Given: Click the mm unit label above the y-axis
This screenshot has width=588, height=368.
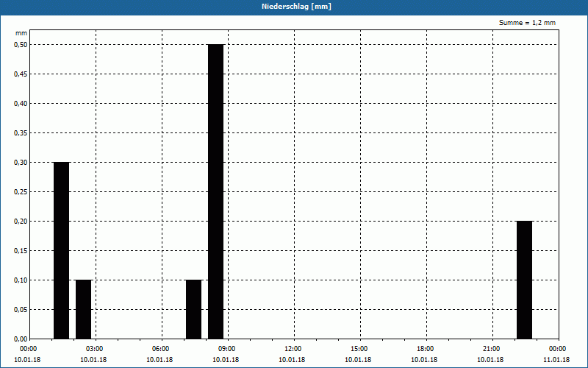Looking at the screenshot, I should point(21,33).
